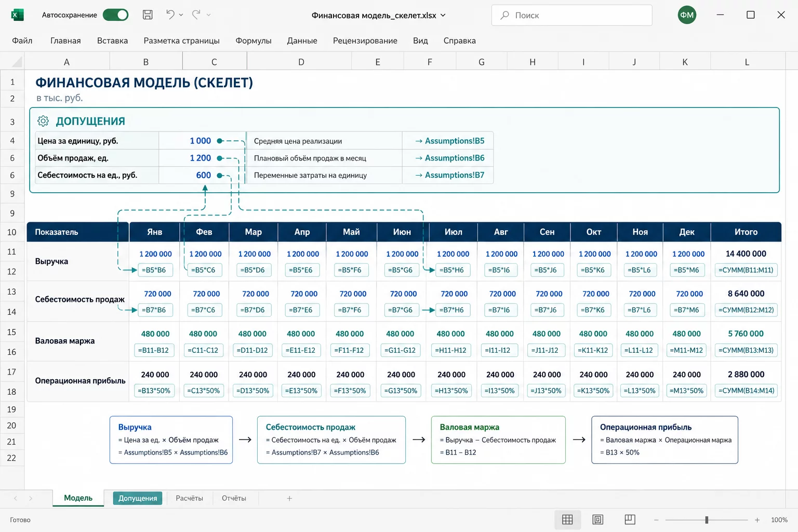Click the zoom out minus button
This screenshot has width=798, height=532.
pyautogui.click(x=656, y=520)
